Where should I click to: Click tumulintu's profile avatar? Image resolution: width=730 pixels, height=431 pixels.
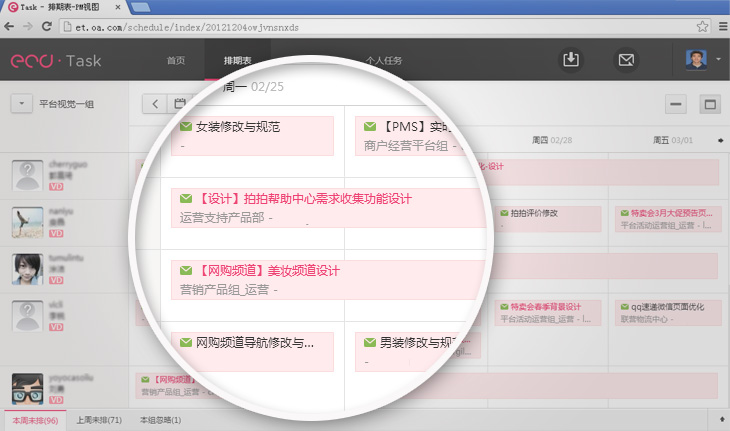click(27, 269)
